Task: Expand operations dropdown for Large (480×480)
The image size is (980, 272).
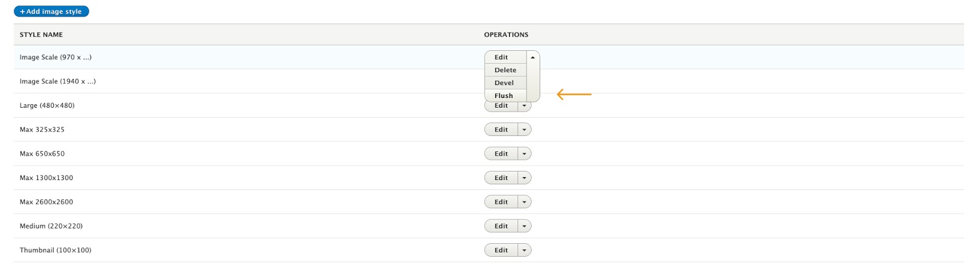Action: (524, 107)
